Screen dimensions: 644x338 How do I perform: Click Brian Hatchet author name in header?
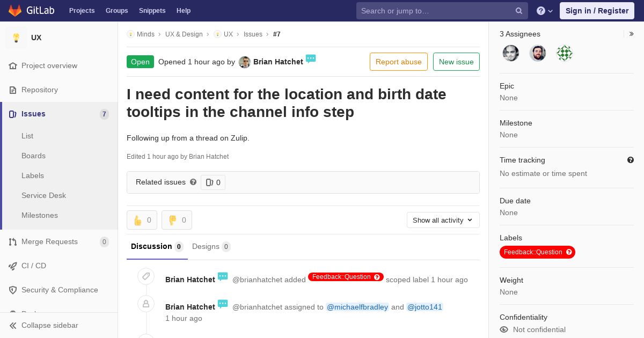(x=278, y=62)
